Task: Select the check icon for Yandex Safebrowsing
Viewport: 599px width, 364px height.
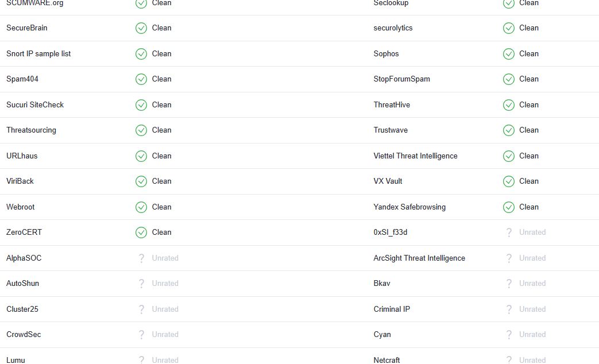Action: point(508,207)
